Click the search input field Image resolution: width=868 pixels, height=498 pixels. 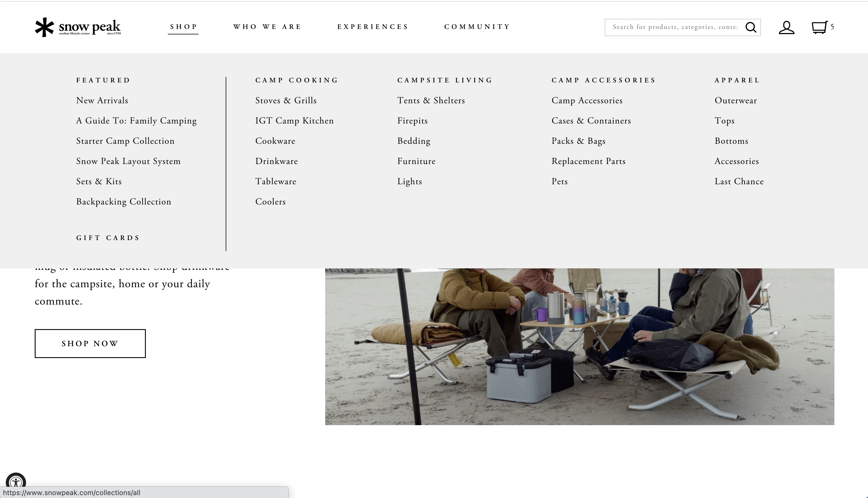(671, 27)
